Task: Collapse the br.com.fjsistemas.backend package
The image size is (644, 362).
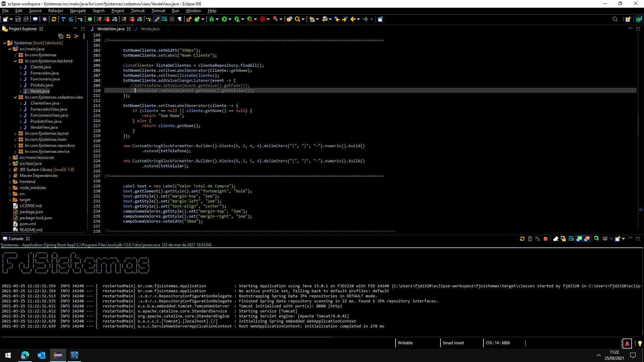Action: [15, 61]
